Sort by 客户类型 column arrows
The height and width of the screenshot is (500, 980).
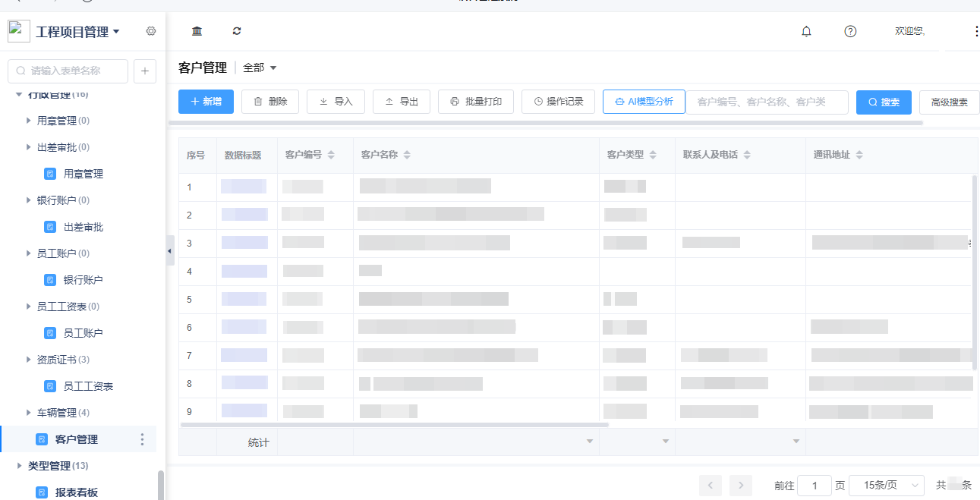click(653, 155)
